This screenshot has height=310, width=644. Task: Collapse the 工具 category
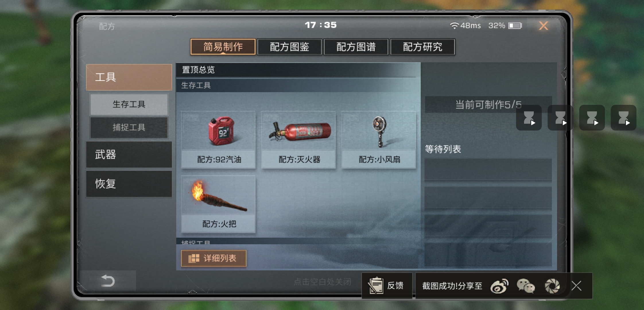point(129,77)
